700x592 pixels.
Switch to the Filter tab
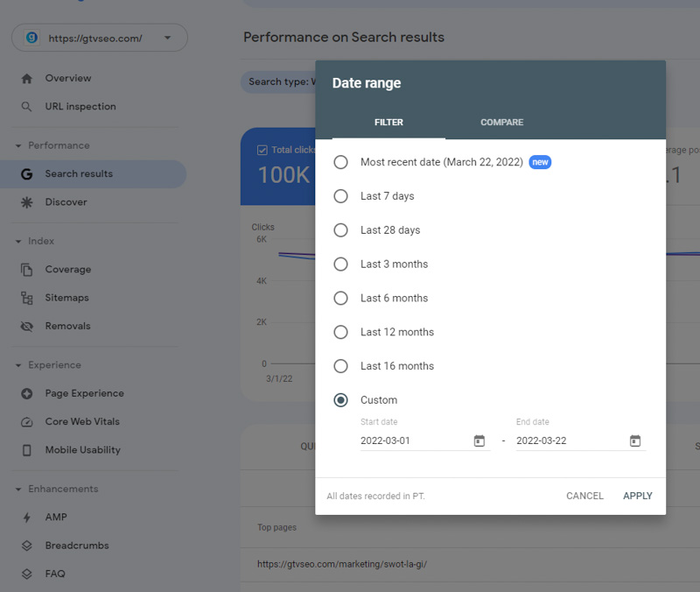click(x=388, y=123)
